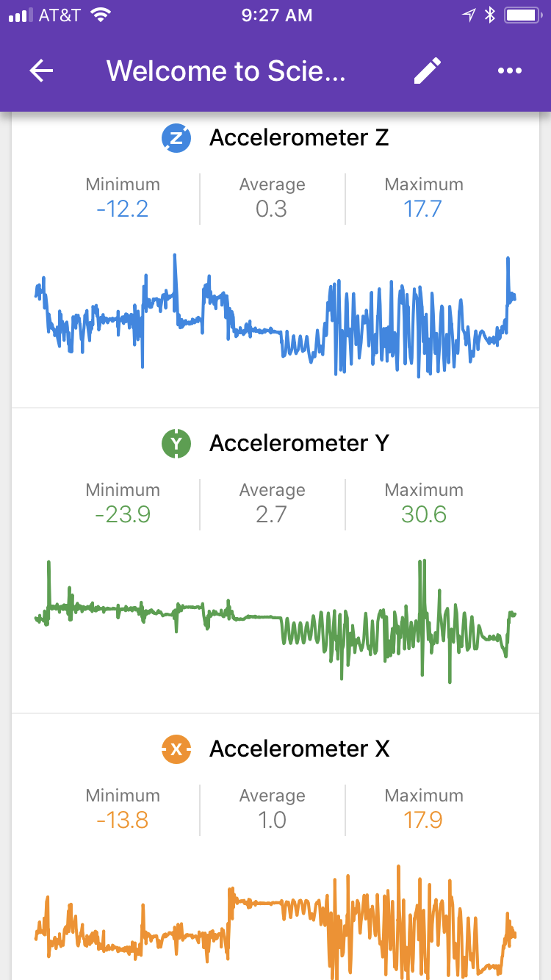Screen dimensions: 551x980
Task: Select Accelerometer Z maximum value 17.7
Action: pos(423,209)
